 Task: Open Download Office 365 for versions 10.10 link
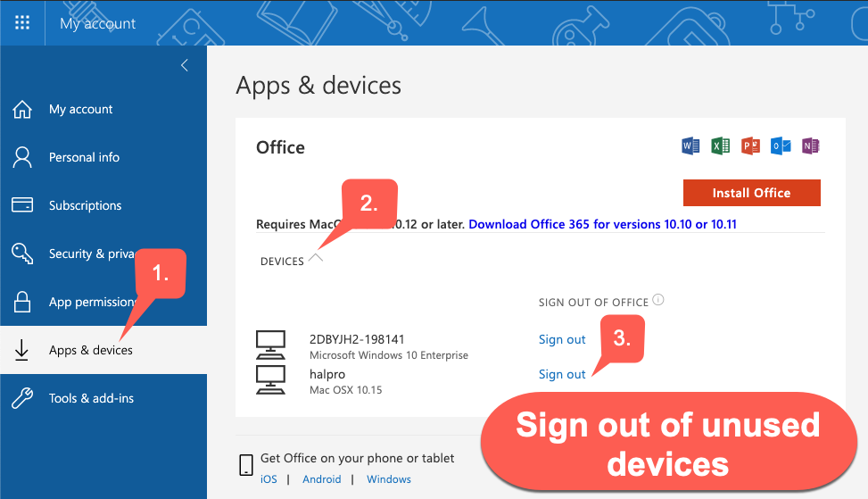coord(602,224)
